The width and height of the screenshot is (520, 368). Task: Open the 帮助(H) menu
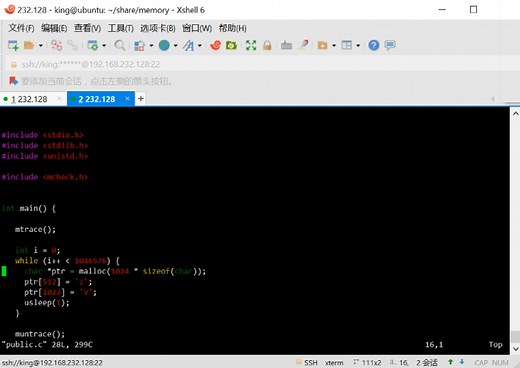tap(233, 28)
